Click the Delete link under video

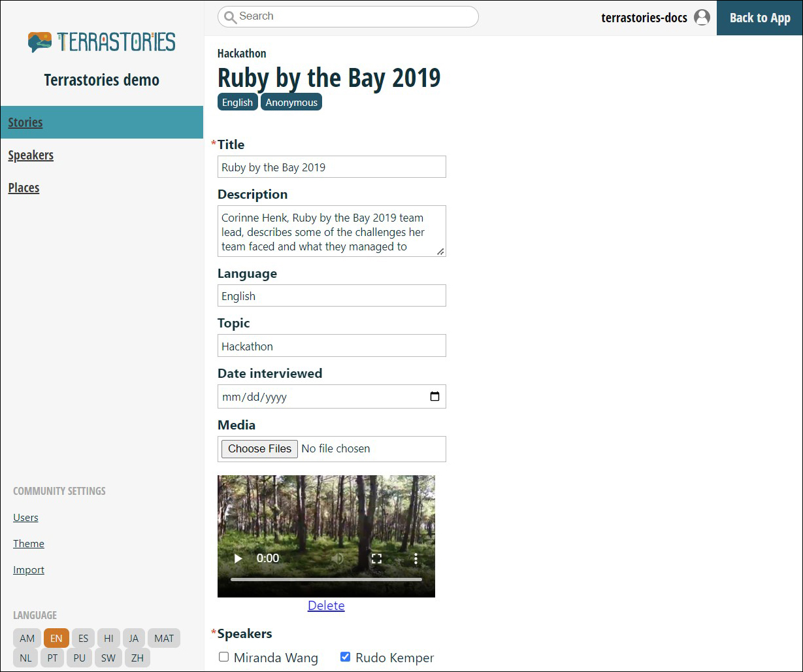[x=326, y=605]
